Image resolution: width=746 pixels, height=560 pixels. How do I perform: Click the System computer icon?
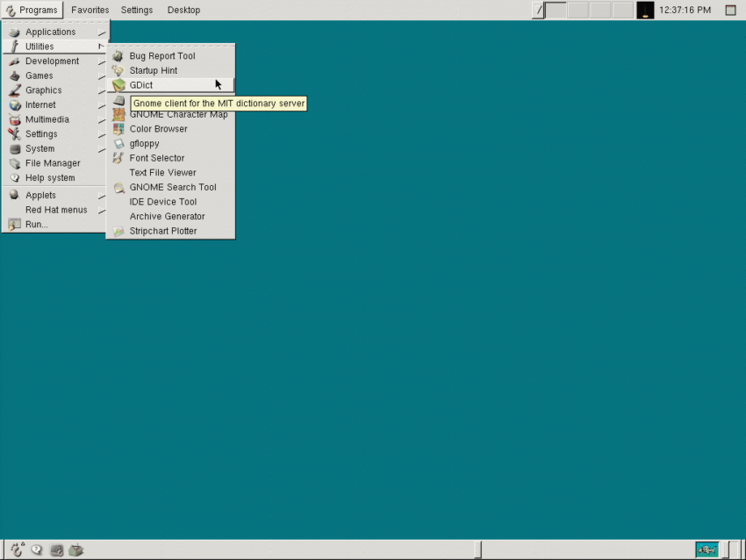pos(15,149)
